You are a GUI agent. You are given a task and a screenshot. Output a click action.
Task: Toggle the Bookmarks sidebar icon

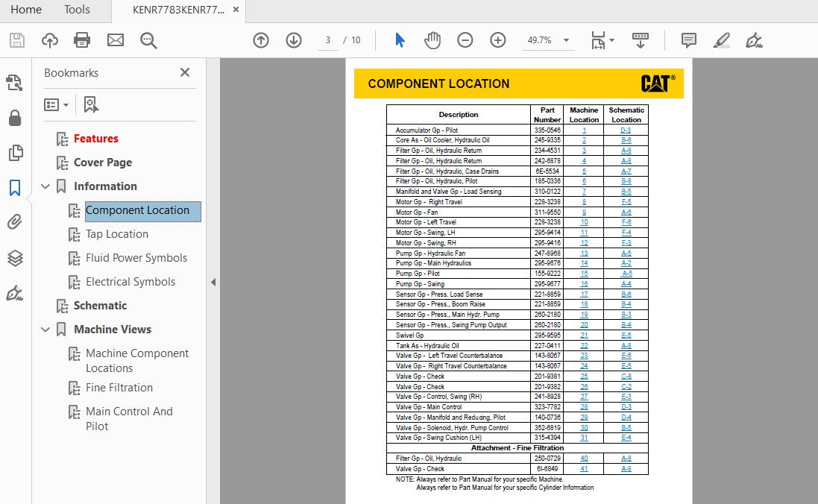(x=15, y=188)
